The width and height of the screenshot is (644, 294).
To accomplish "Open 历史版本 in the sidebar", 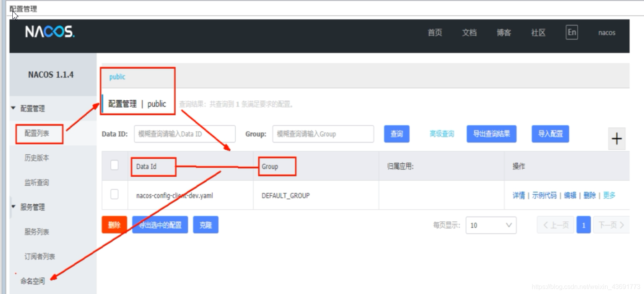I will (x=37, y=158).
